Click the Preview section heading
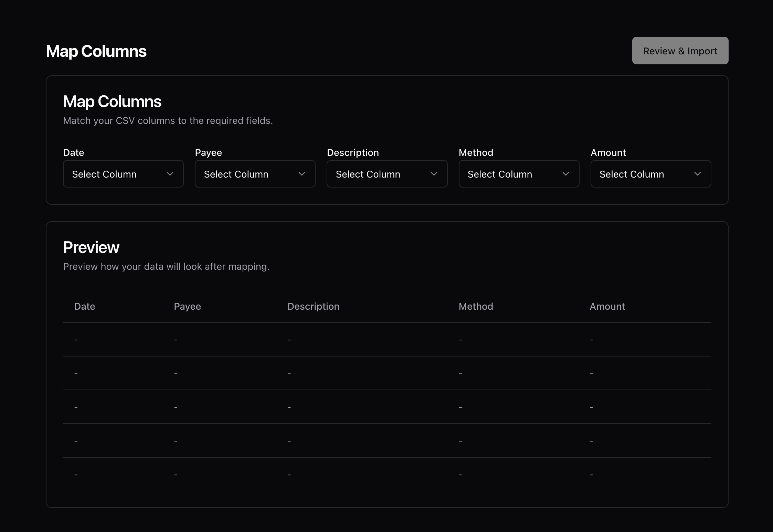The image size is (773, 532). click(91, 247)
